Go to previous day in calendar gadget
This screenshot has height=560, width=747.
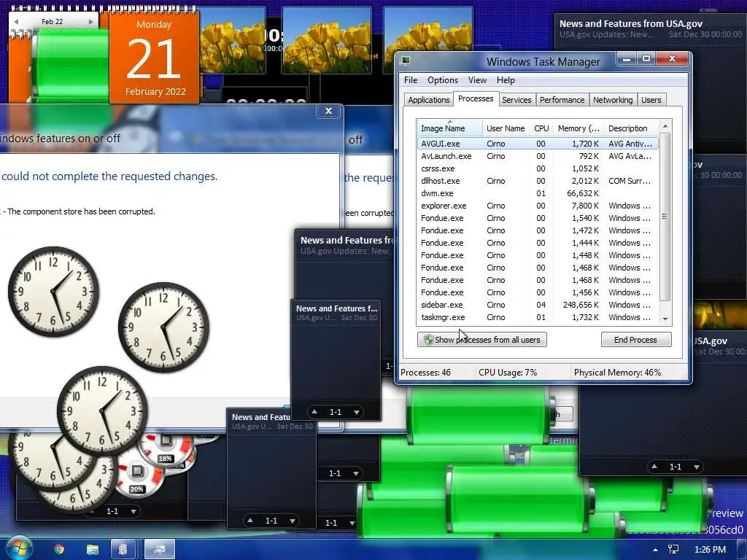point(16,21)
